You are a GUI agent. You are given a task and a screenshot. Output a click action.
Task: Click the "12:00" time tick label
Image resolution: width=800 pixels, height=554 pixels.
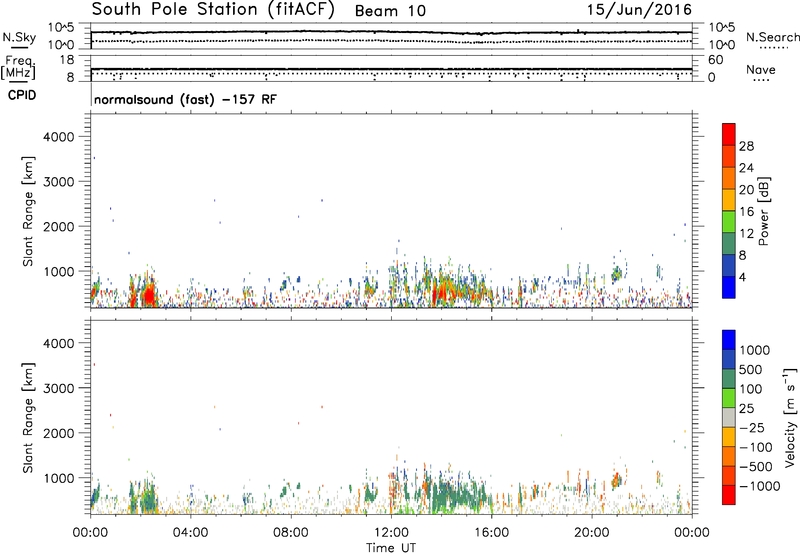[391, 533]
